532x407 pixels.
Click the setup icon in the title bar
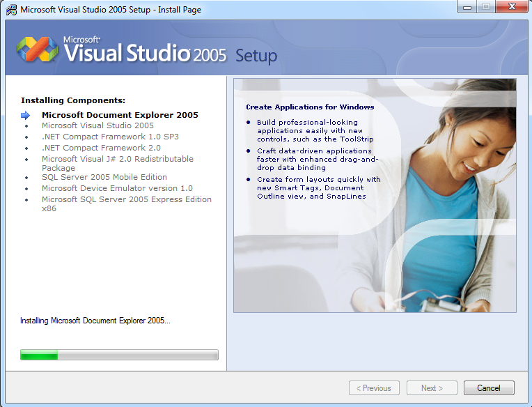point(11,10)
